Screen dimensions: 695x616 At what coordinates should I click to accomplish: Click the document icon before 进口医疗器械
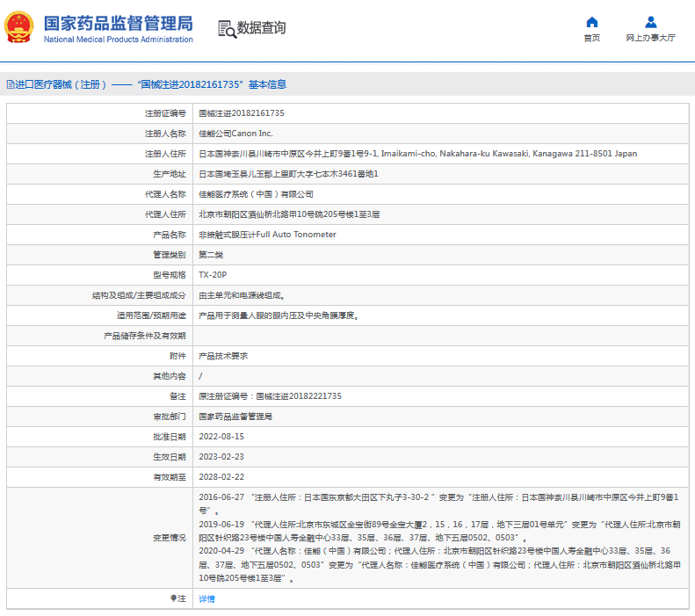click(11, 84)
